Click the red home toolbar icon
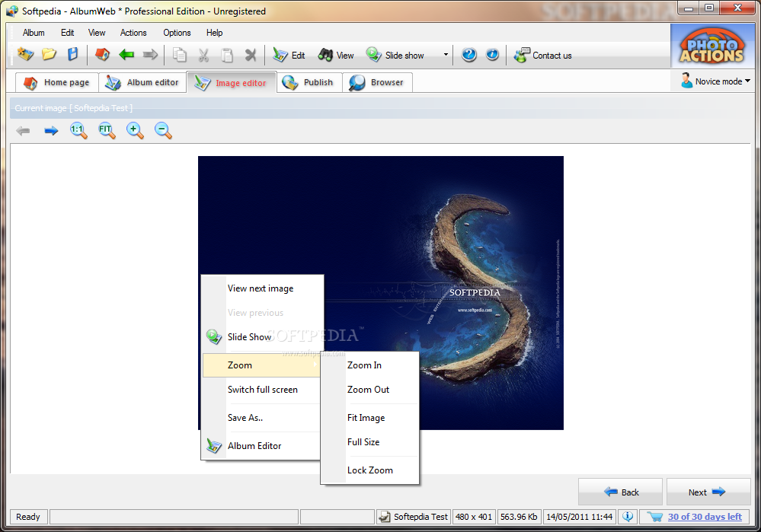The height and width of the screenshot is (532, 761). (102, 54)
